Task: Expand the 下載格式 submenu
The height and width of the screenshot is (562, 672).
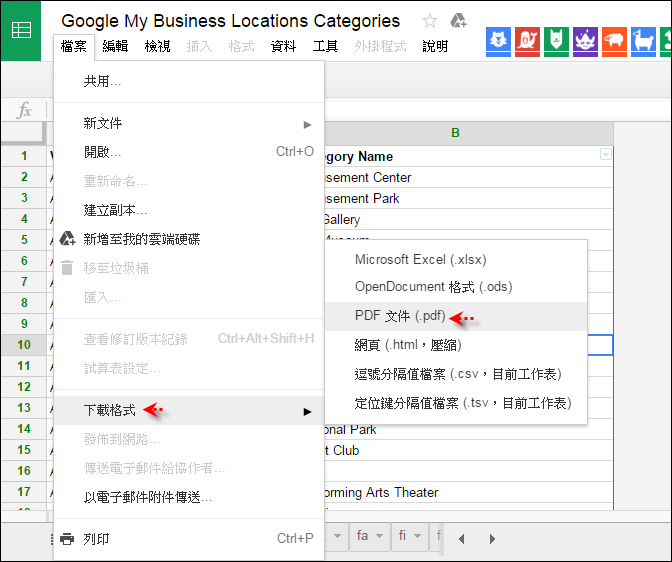Action: [189, 410]
